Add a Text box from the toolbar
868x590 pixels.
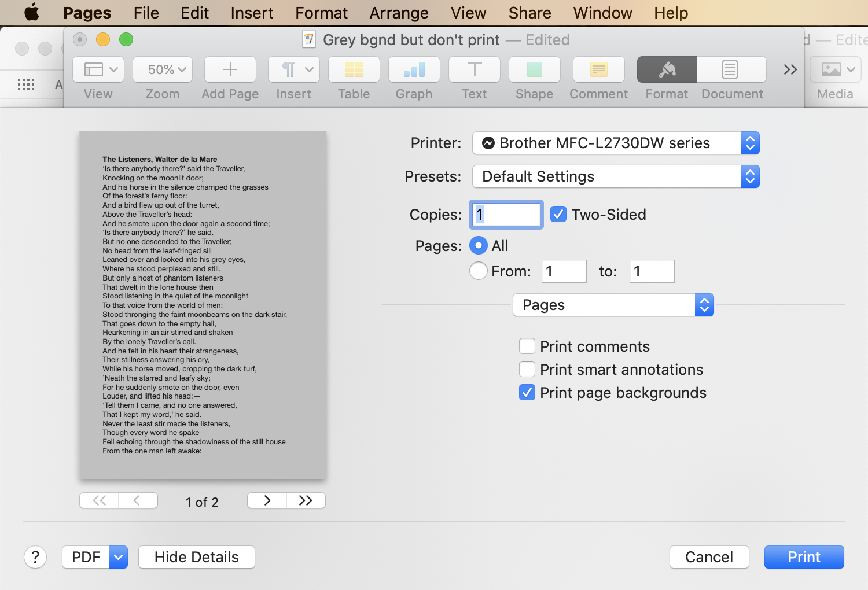(475, 70)
